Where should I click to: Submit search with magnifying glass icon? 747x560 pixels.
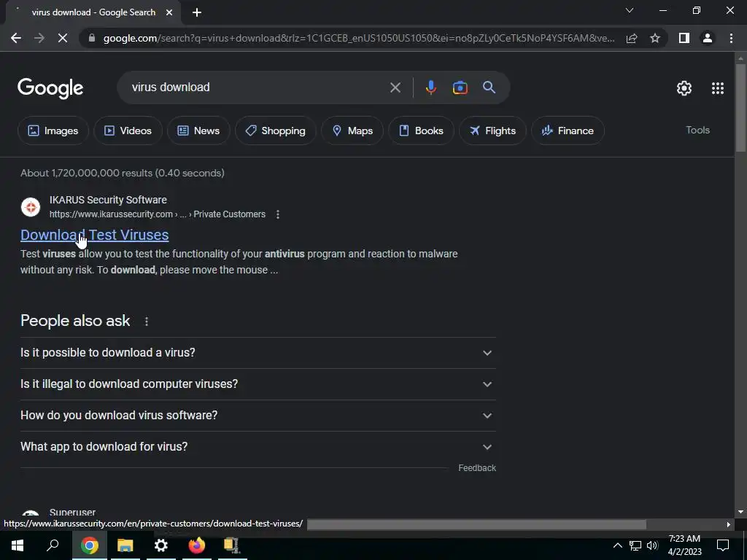pos(489,87)
